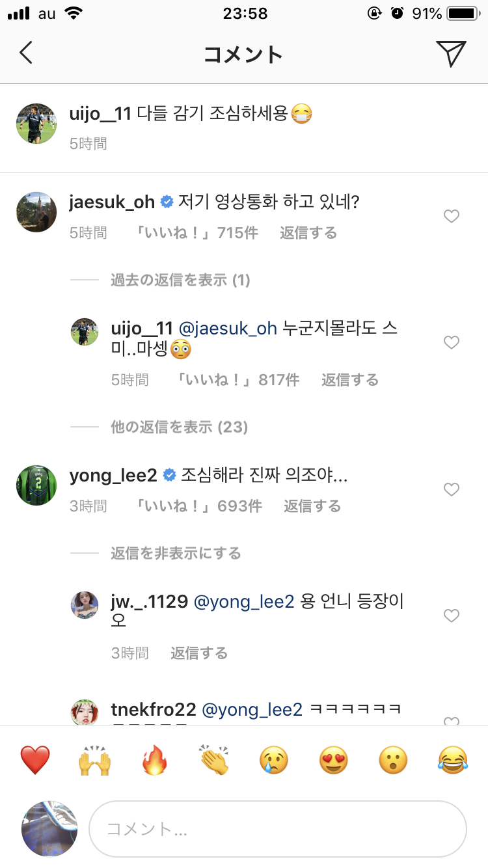Screen dimensions: 488x868
Task: Like yong_lee2's comment with the heart
Action: pyautogui.click(x=451, y=489)
